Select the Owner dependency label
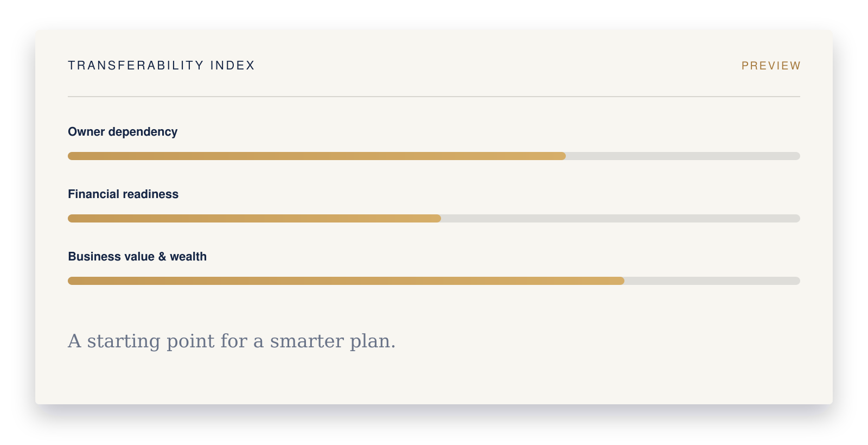This screenshot has height=445, width=868. tap(123, 132)
